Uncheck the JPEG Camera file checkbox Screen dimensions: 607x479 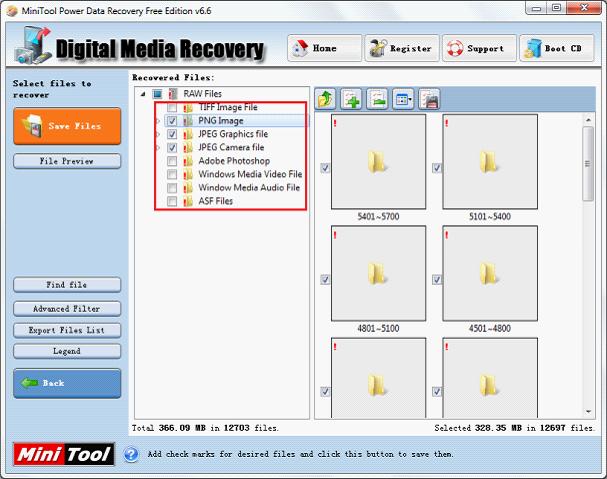coord(172,148)
